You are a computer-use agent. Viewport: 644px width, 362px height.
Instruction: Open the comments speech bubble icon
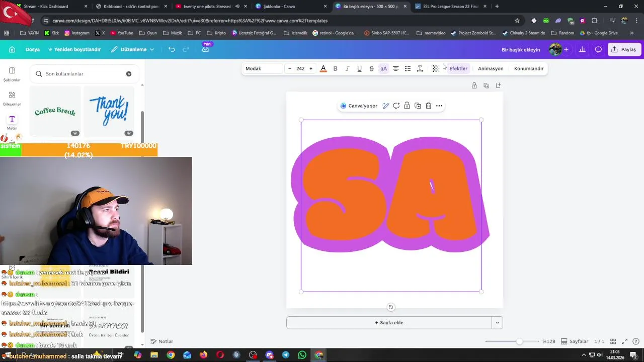598,49
